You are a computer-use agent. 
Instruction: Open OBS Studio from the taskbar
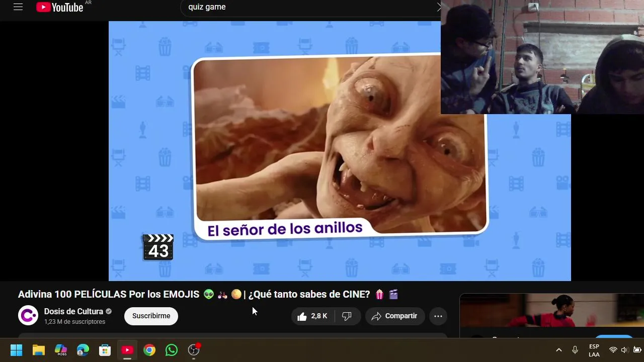click(194, 350)
